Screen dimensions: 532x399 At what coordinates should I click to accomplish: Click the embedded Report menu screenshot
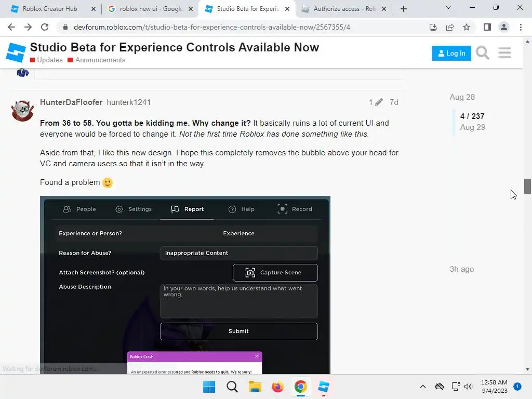tap(185, 285)
